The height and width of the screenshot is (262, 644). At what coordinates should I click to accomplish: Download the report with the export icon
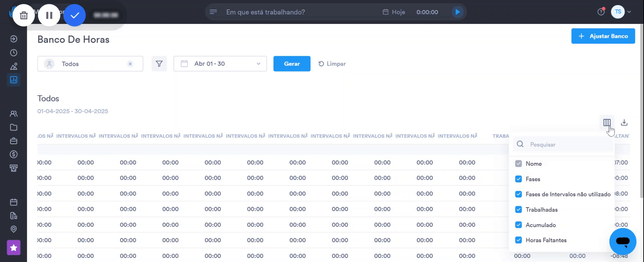click(x=624, y=123)
